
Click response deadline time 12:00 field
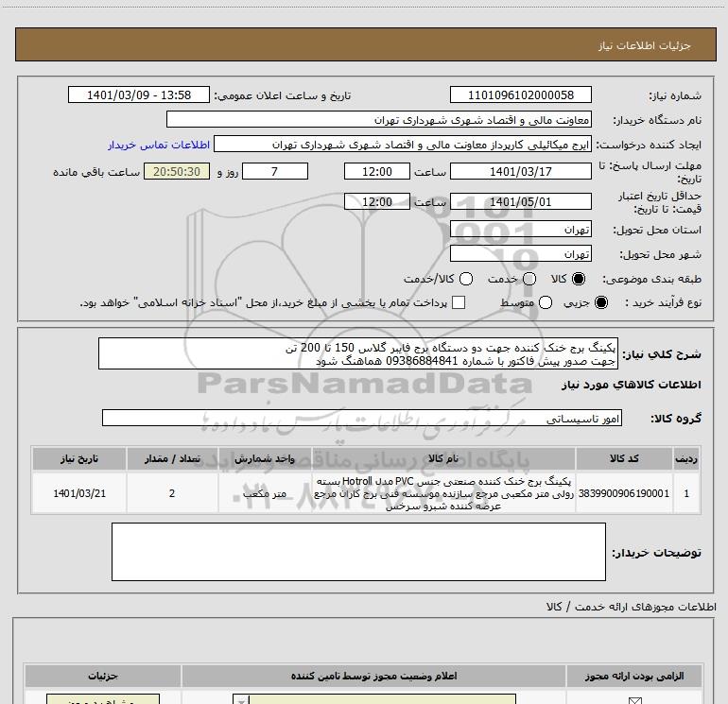click(377, 171)
